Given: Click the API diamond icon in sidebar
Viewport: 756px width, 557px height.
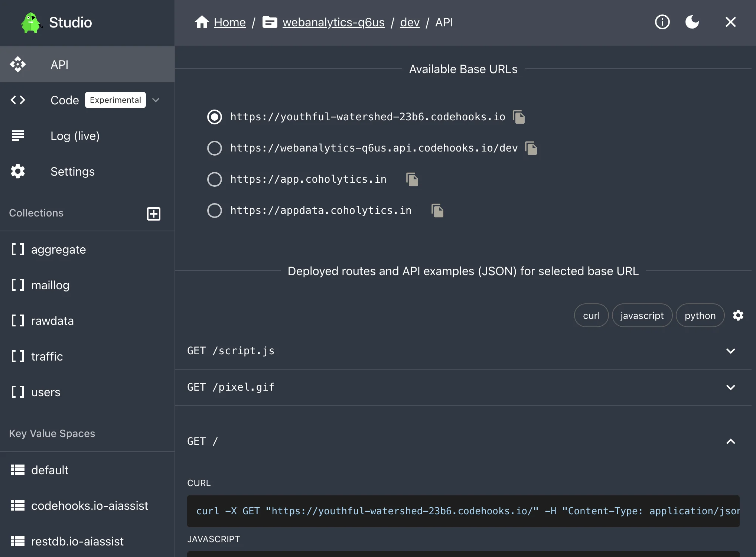Looking at the screenshot, I should tap(18, 64).
